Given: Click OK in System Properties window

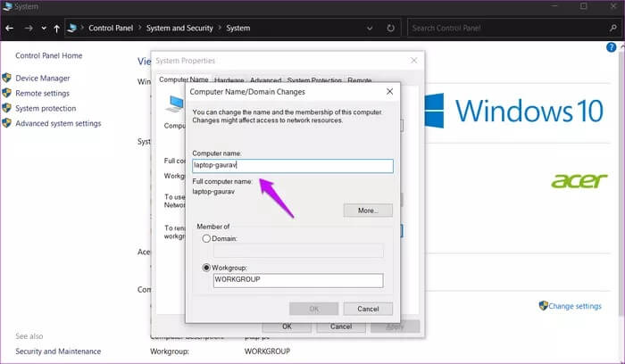Looking at the screenshot, I should (x=287, y=327).
